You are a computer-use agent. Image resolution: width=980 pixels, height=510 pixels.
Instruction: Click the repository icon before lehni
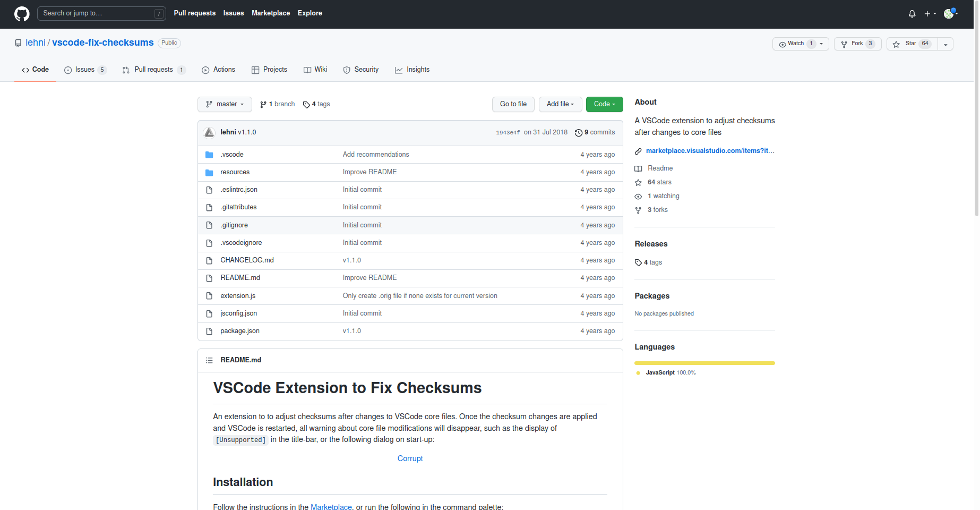tap(18, 43)
